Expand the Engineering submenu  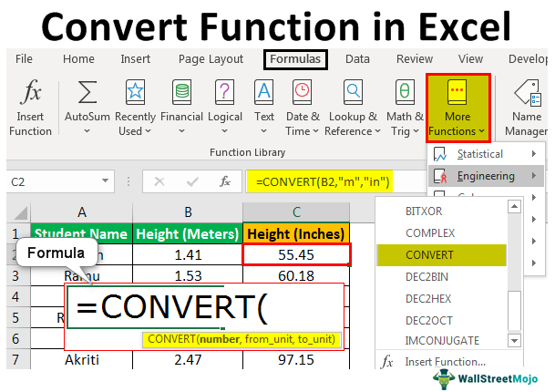(x=486, y=176)
